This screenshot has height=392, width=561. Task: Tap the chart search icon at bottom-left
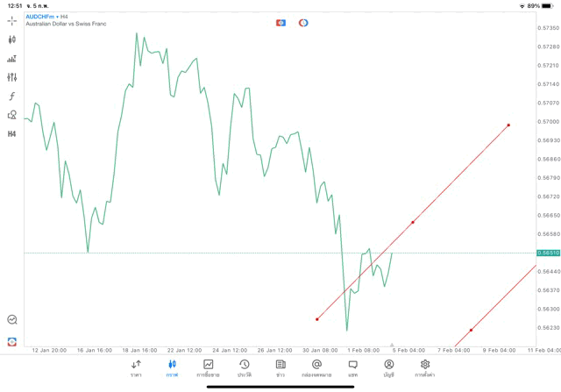tap(12, 320)
